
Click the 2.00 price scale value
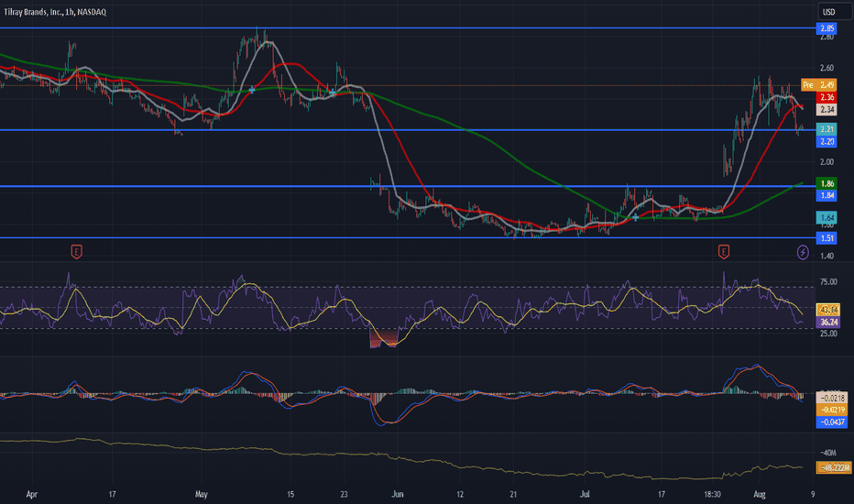click(827, 162)
